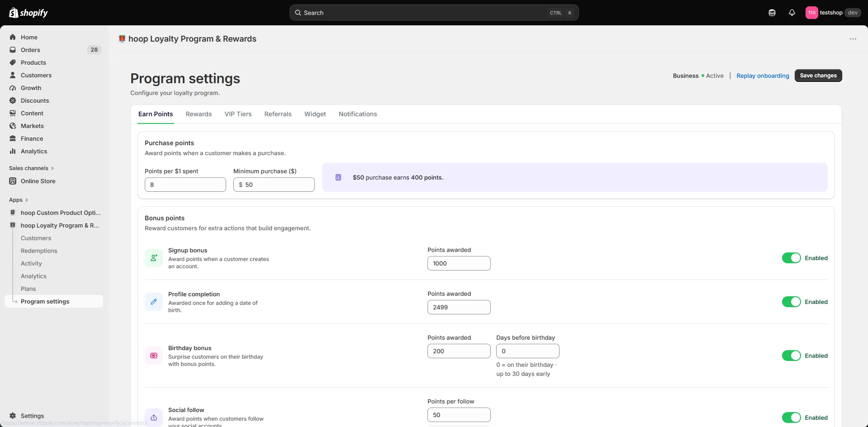The width and height of the screenshot is (868, 427).
Task: Click the Analytics bar chart icon in the sidebar
Action: tap(13, 151)
